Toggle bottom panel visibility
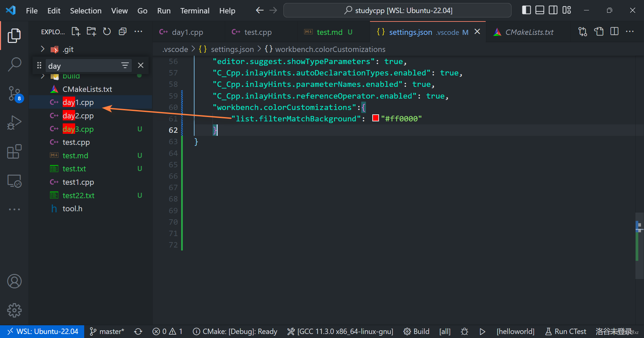 coord(540,10)
